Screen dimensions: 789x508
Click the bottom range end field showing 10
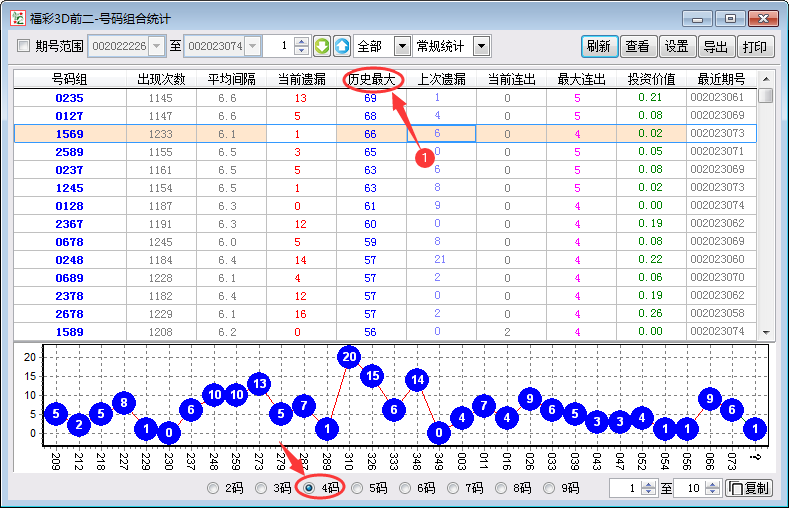[x=690, y=488]
